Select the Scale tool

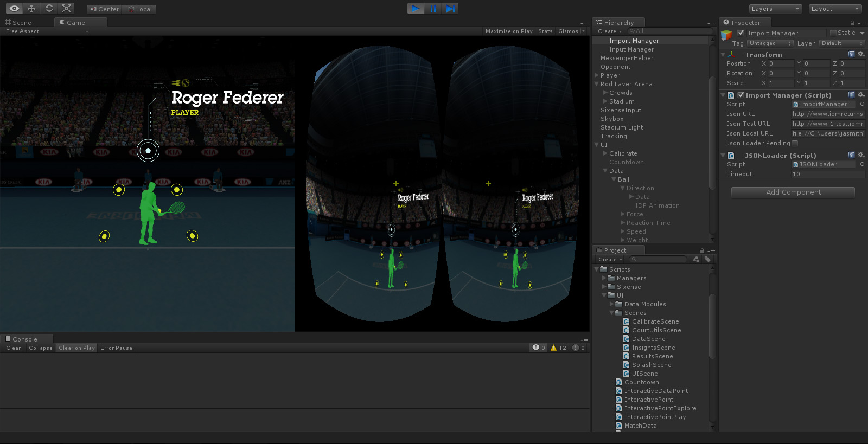(x=67, y=9)
